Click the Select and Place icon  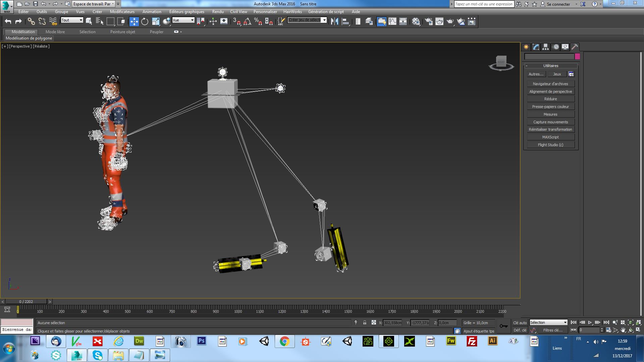[166, 21]
